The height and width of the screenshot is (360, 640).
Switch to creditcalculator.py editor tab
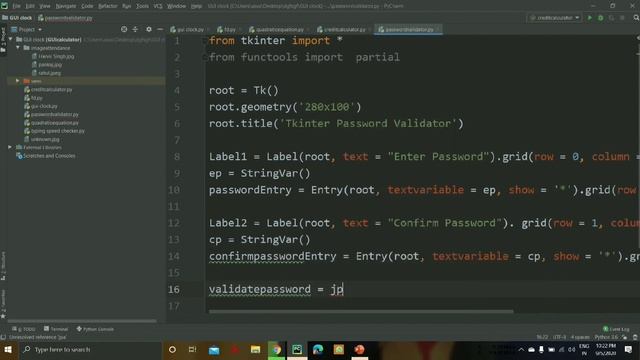click(343, 29)
